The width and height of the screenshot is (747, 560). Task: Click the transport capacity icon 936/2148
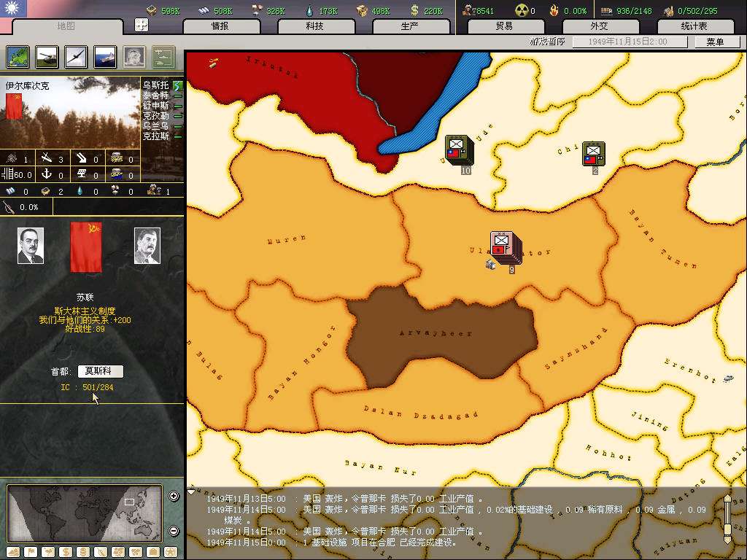tap(606, 10)
